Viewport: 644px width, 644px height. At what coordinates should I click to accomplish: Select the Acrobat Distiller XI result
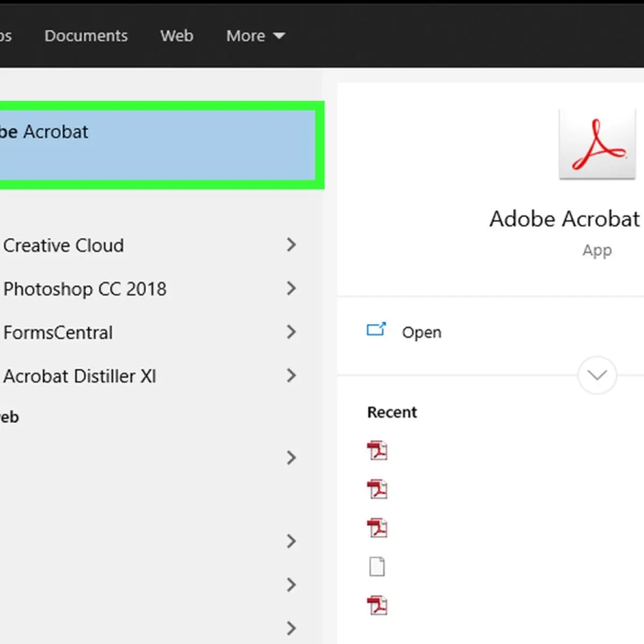[80, 376]
